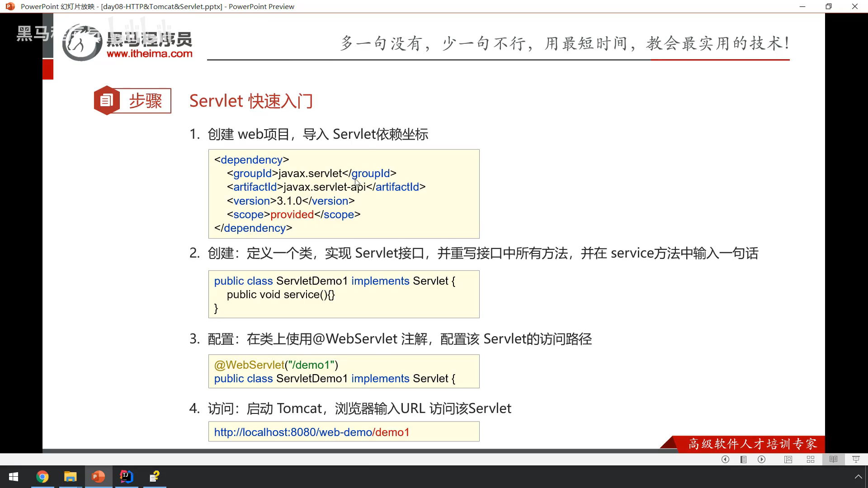Click the localhost web-demo/demo1 URL
Screen dimensions: 868x488
coord(311,432)
